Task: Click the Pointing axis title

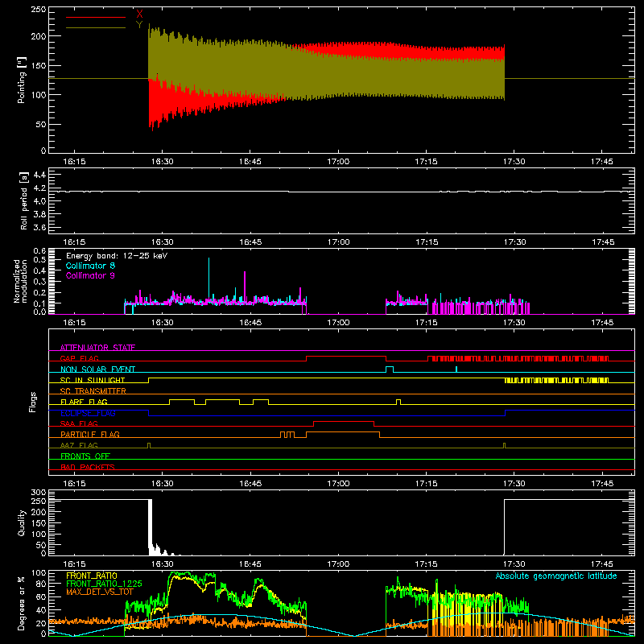Action: coord(22,80)
